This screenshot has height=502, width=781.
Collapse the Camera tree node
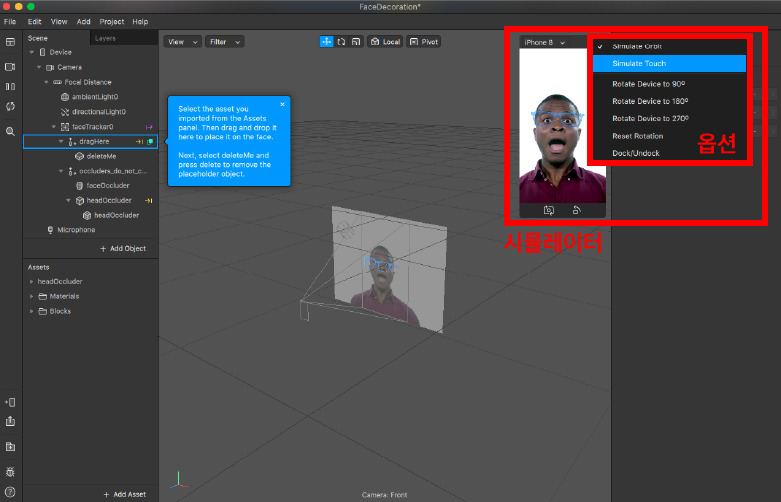click(39, 67)
